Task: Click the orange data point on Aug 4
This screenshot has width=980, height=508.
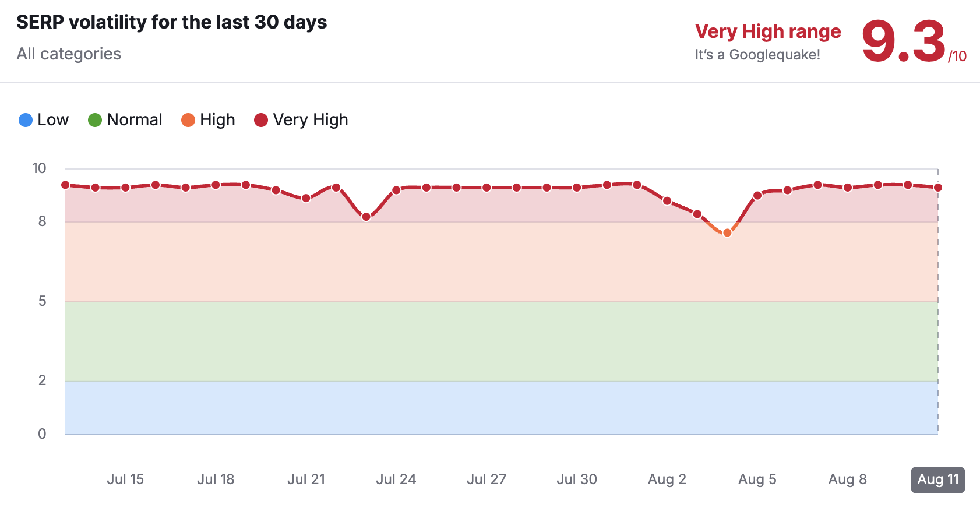Action: point(727,233)
